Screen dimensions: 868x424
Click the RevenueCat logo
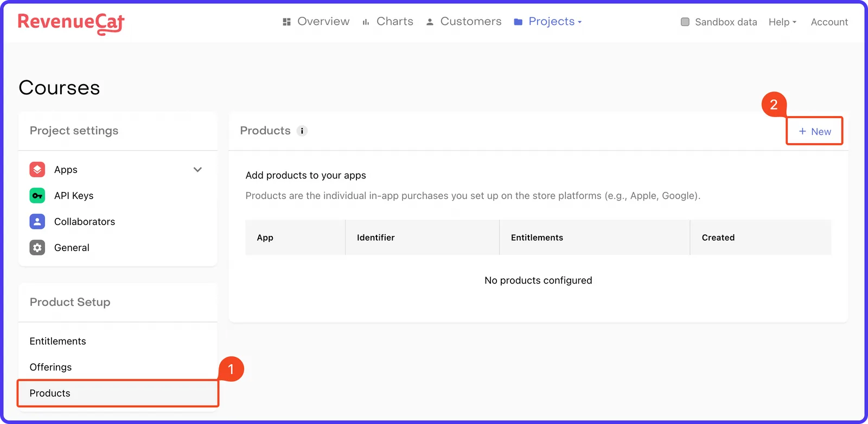click(71, 23)
